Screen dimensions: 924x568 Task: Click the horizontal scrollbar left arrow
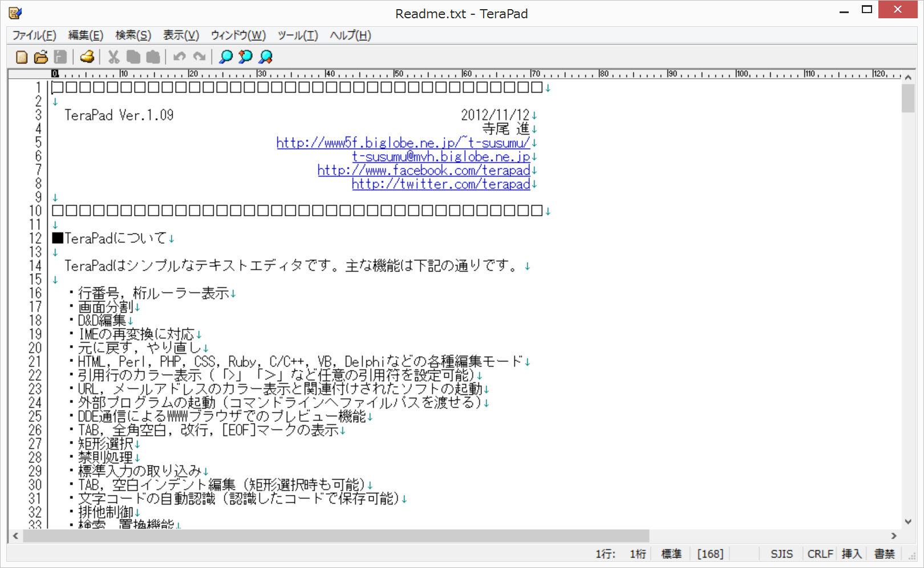tap(15, 535)
